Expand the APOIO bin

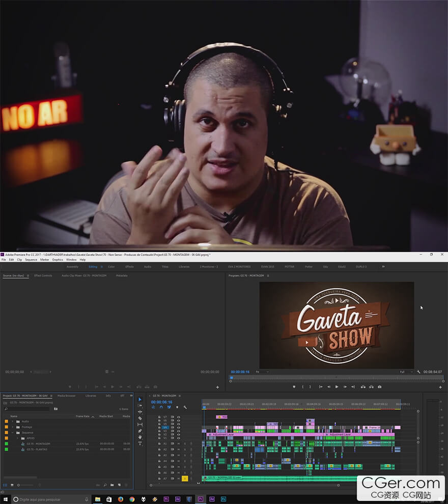pyautogui.click(x=17, y=438)
